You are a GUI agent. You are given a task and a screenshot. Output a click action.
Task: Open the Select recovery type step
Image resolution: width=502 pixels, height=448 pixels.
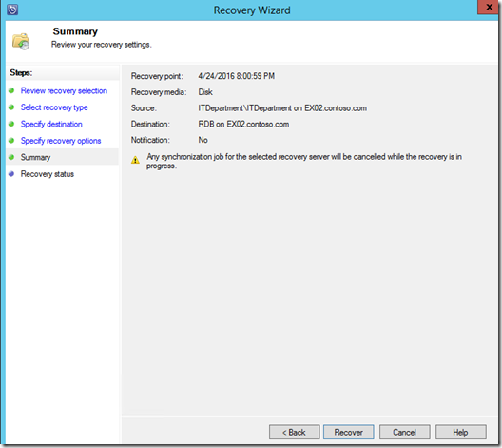coord(54,107)
